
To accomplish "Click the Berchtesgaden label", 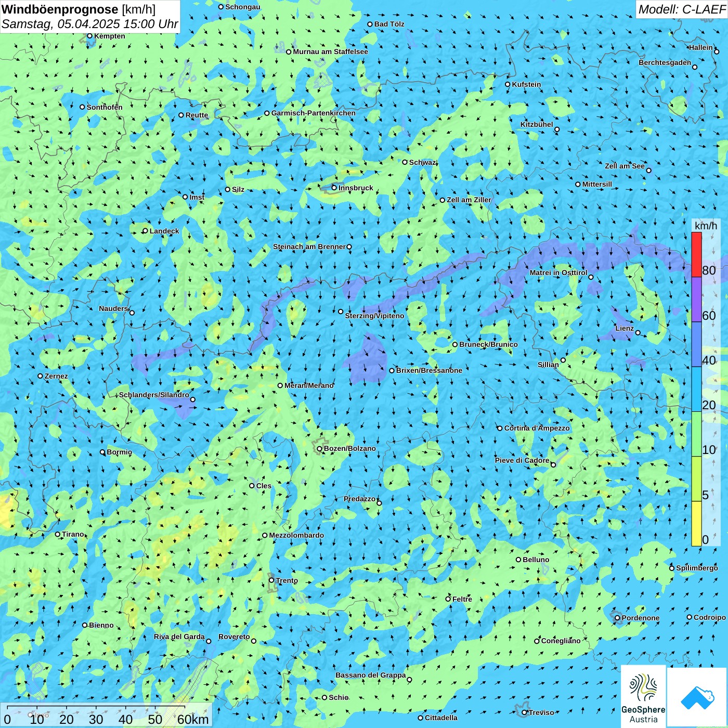I will pos(665,62).
